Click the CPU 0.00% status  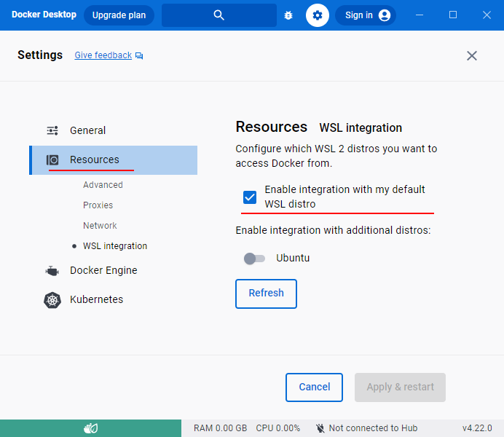pyautogui.click(x=277, y=428)
